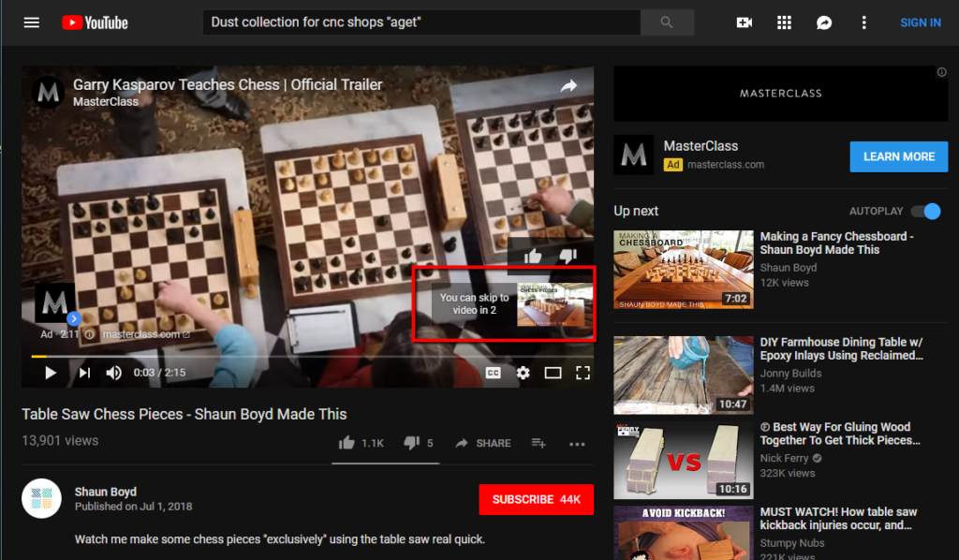Open DIY Farmhouse Dining Table thumbnail

pyautogui.click(x=683, y=375)
